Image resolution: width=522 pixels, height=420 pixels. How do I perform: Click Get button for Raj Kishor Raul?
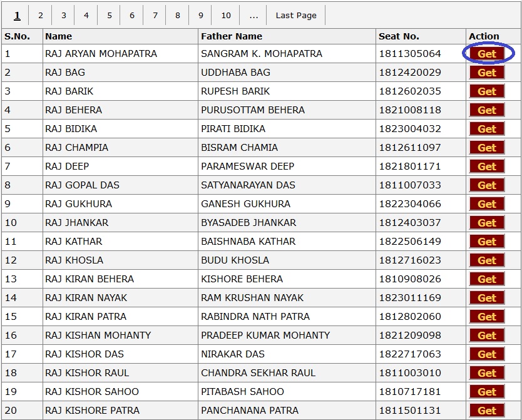(x=487, y=372)
